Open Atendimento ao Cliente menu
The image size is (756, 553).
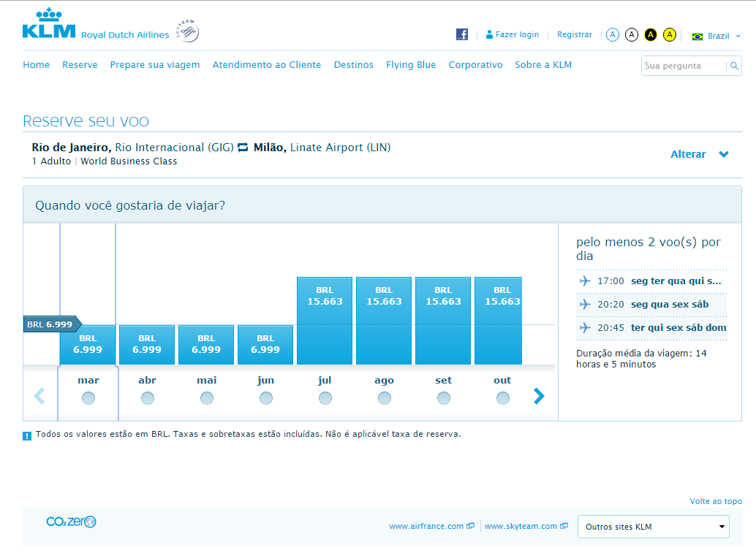click(x=267, y=64)
